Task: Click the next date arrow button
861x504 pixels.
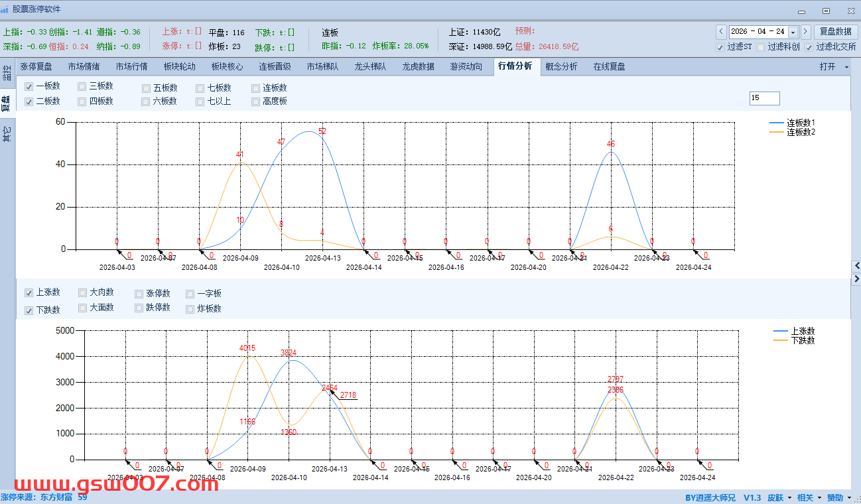Action: click(x=805, y=32)
